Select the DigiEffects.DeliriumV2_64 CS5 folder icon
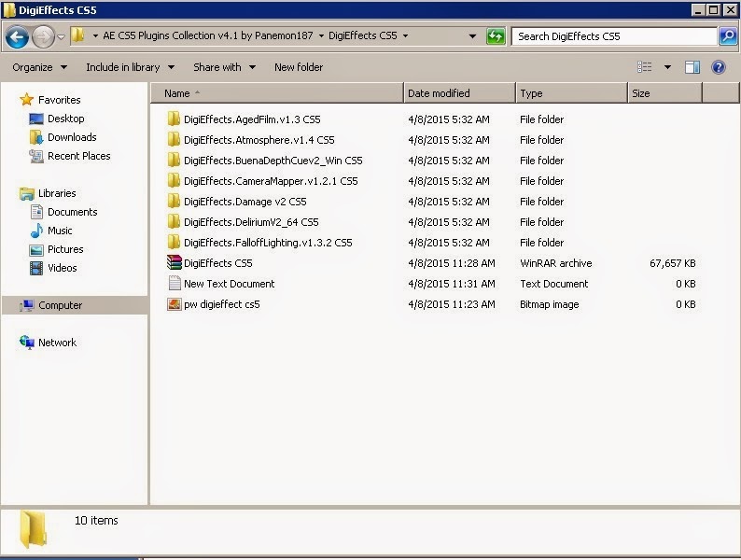The image size is (741, 560). point(174,221)
